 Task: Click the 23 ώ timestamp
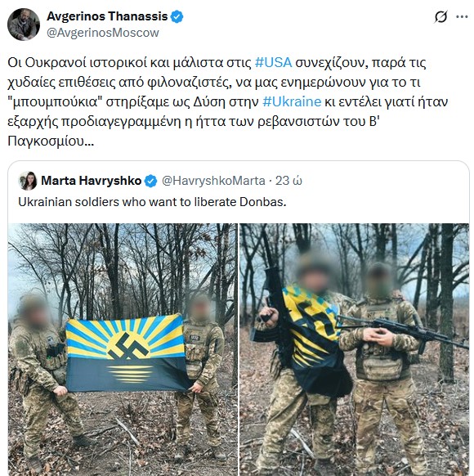[x=288, y=181]
